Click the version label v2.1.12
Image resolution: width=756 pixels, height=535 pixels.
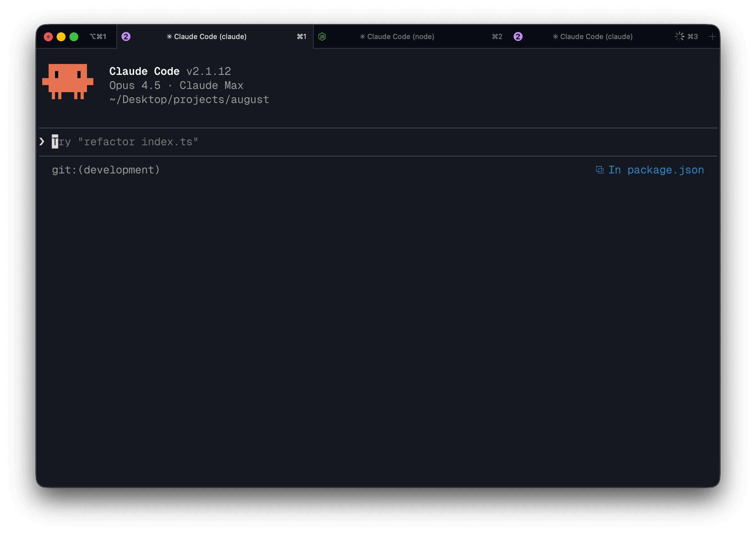[209, 71]
